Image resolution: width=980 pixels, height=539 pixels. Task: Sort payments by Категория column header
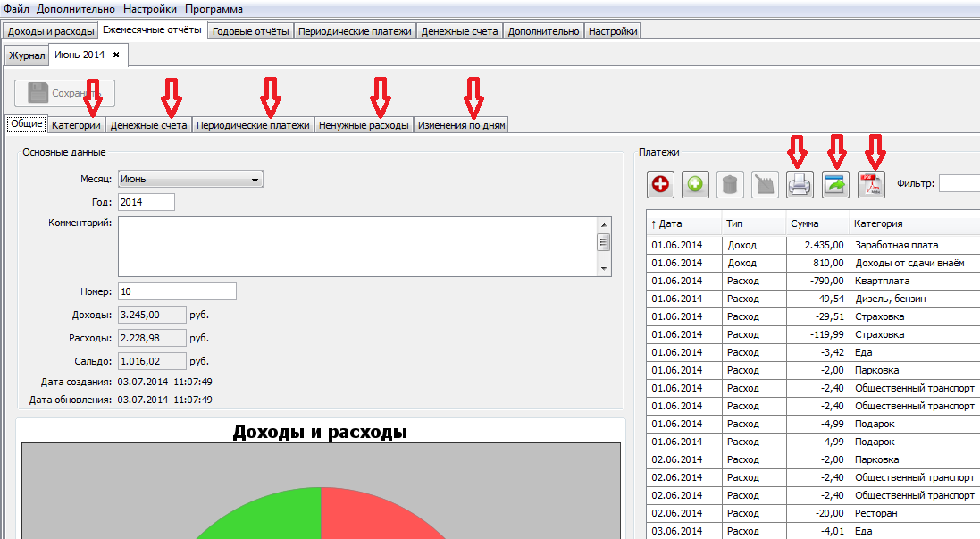click(x=915, y=223)
